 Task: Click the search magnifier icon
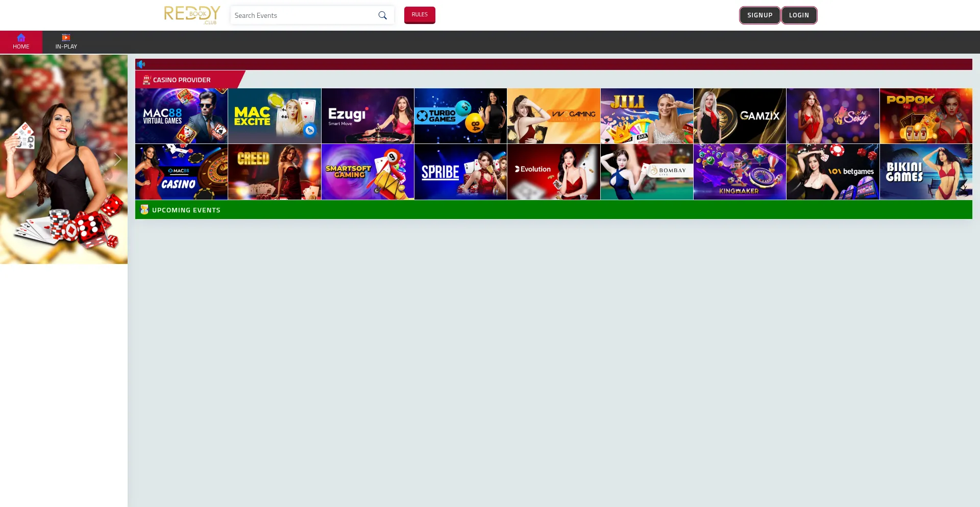click(x=382, y=15)
